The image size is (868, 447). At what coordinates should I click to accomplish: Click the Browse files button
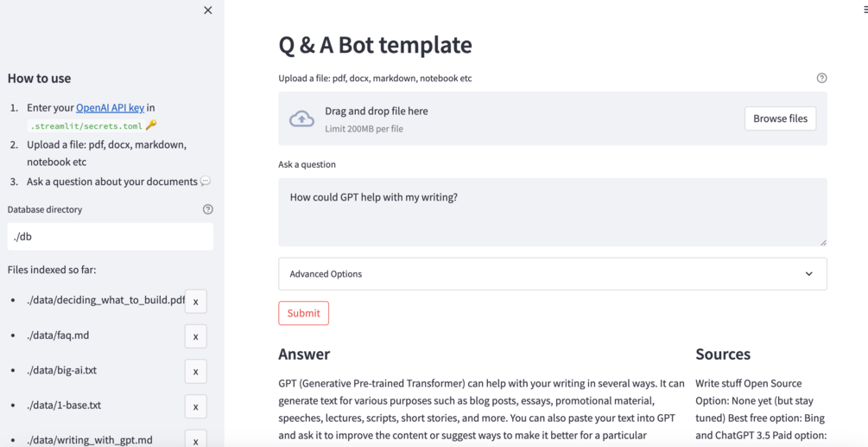click(x=780, y=118)
